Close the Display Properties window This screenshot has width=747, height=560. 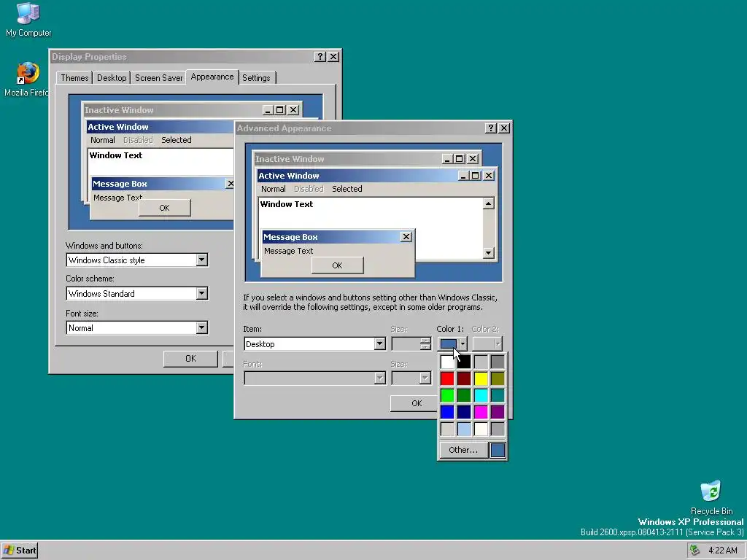[333, 57]
